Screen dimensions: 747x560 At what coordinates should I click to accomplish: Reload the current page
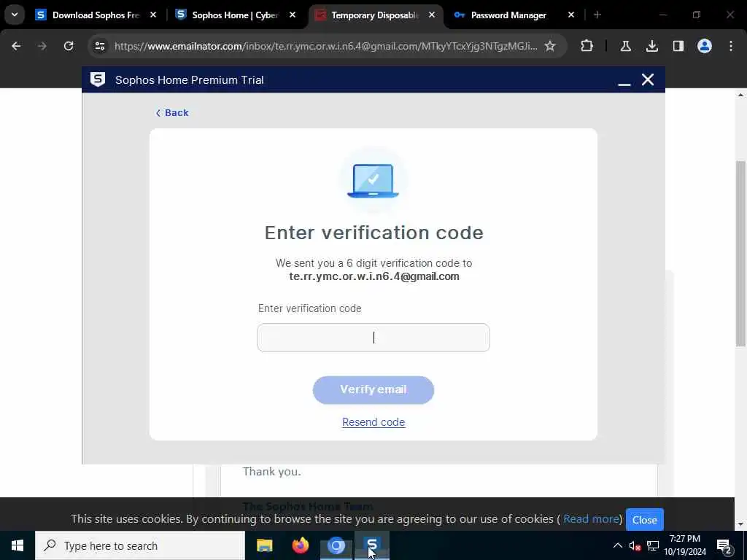pyautogui.click(x=69, y=46)
